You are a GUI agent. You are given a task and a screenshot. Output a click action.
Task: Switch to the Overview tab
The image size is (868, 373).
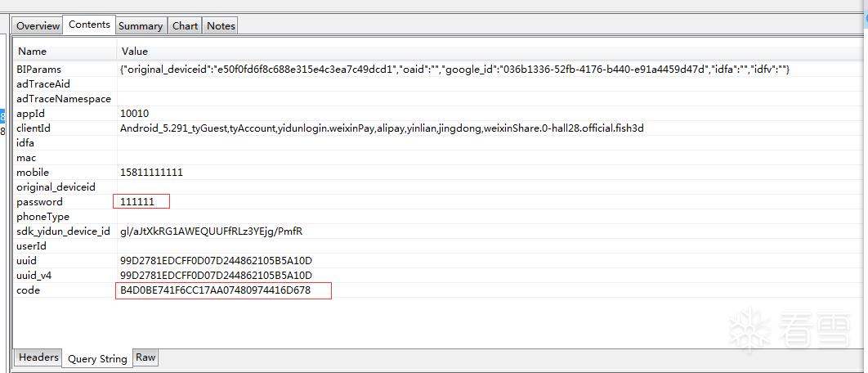pyautogui.click(x=38, y=26)
